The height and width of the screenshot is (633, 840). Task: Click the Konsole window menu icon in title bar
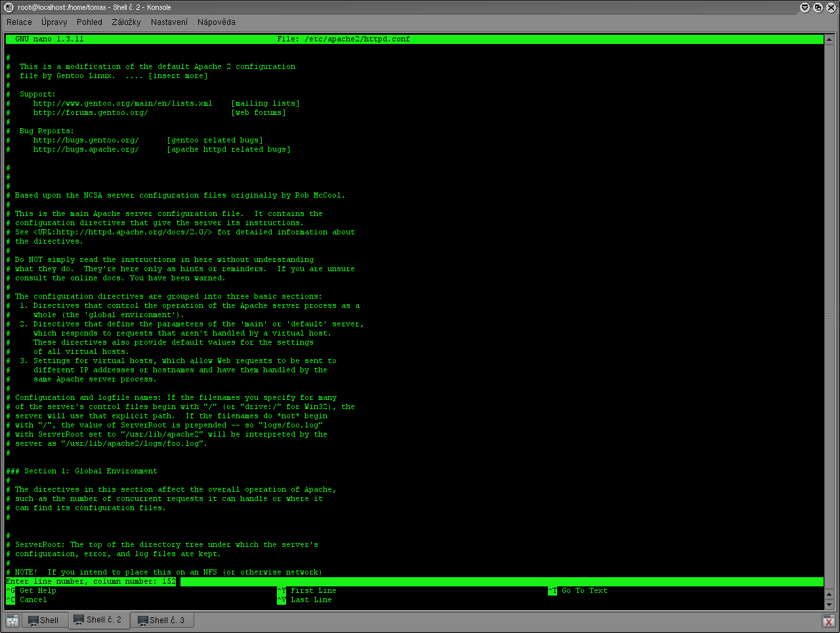click(9, 7)
